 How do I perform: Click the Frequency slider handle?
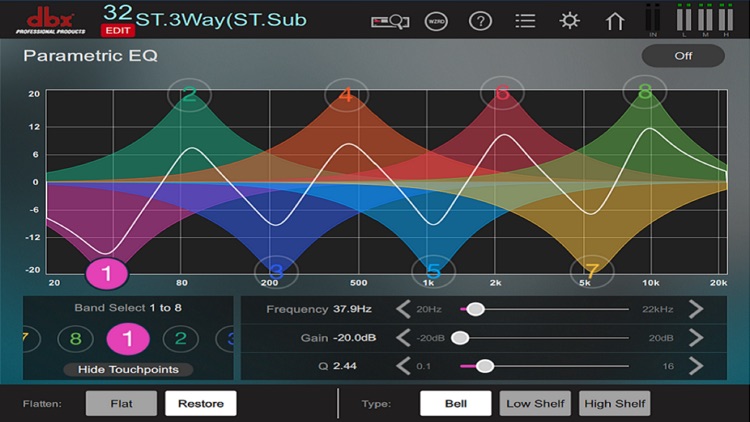point(475,309)
